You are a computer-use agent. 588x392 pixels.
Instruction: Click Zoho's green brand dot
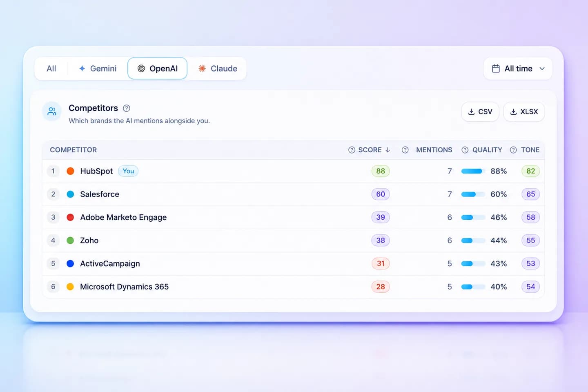click(x=70, y=241)
